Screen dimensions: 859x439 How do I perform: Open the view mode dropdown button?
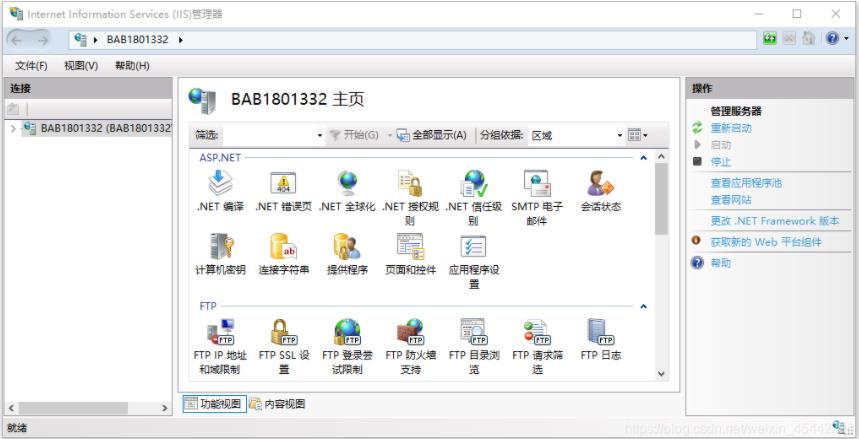tap(638, 135)
